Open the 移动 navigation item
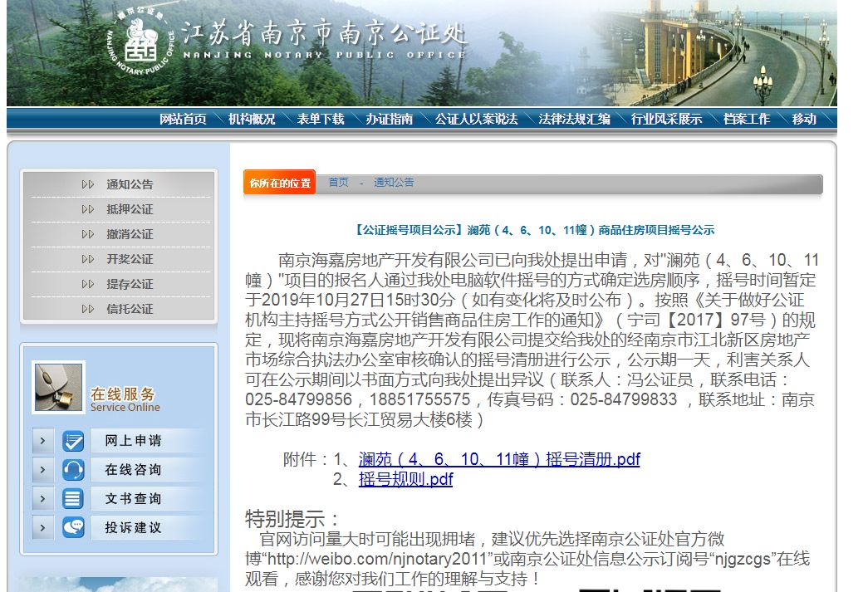This screenshot has width=868, height=592. 804,119
